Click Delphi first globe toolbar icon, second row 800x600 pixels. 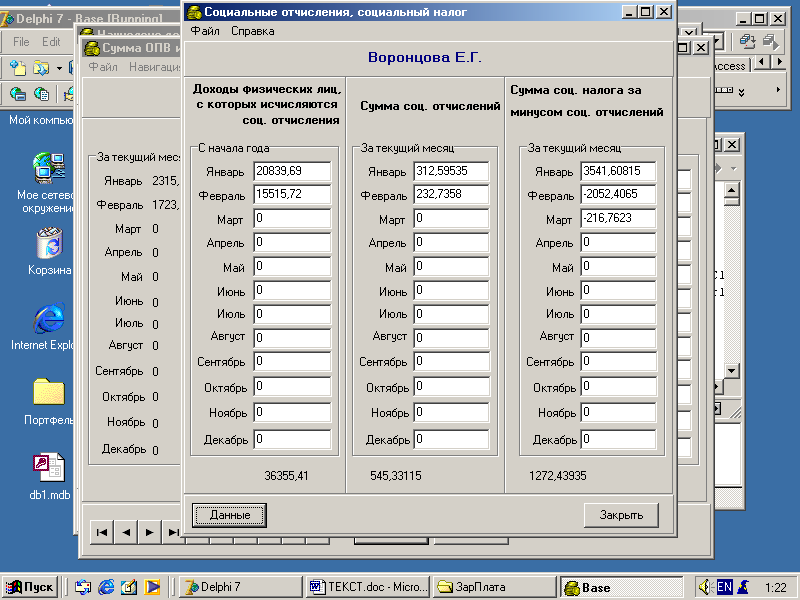(x=18, y=93)
